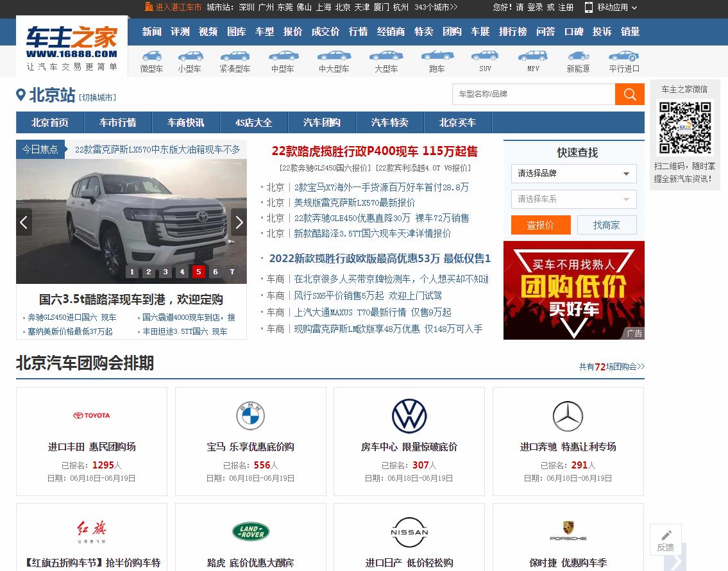Switch to the 车市行情 tab
728x571 pixels.
click(118, 122)
